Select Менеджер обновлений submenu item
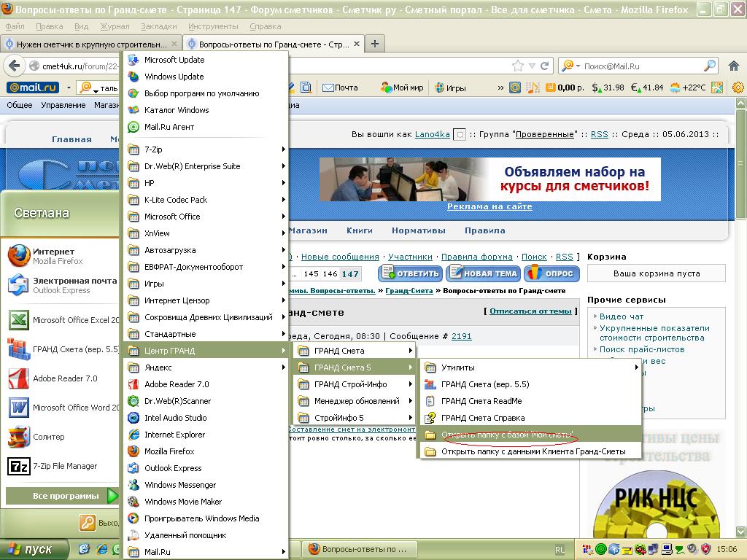The width and height of the screenshot is (747, 560). click(354, 401)
